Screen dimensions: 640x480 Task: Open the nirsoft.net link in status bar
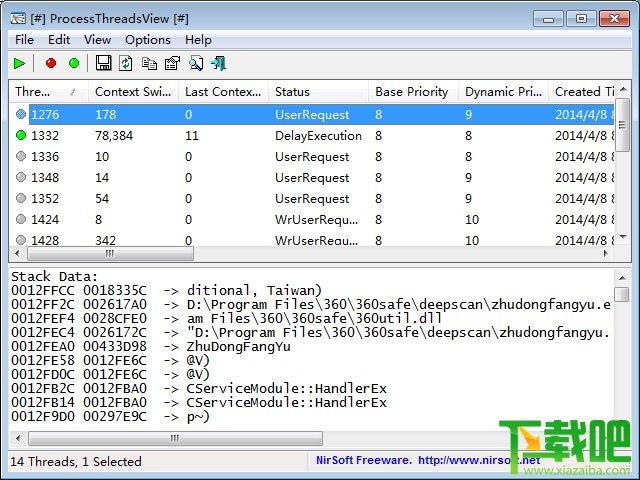point(479,460)
